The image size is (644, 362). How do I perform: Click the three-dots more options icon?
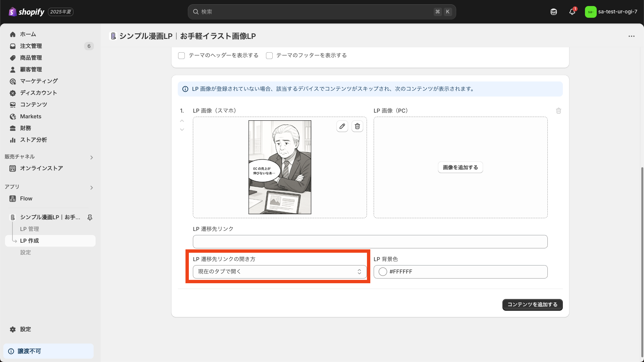pos(632,36)
